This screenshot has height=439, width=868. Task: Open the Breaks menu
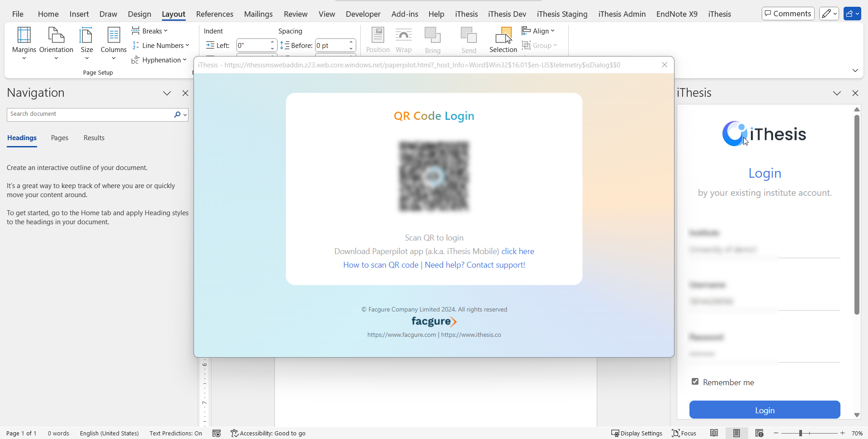[x=150, y=31]
